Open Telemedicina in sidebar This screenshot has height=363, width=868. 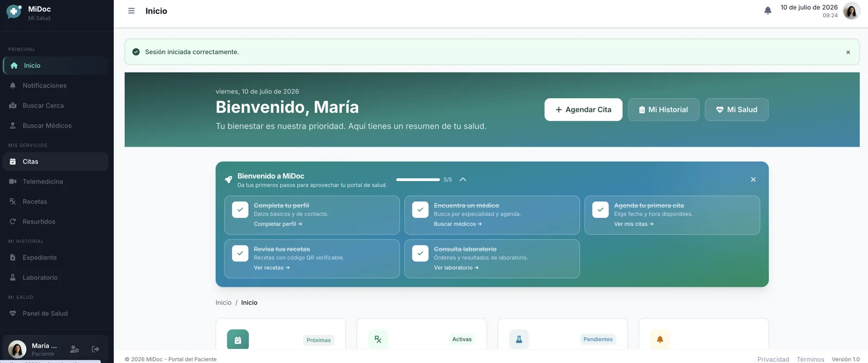coord(56,181)
